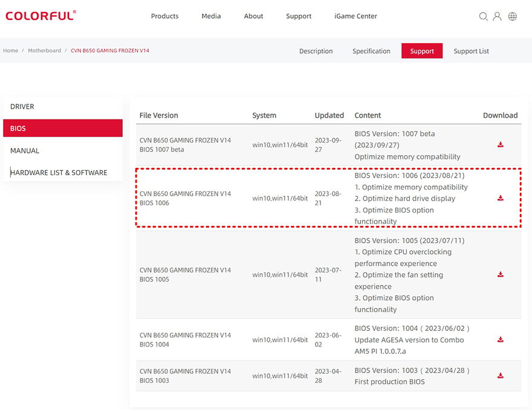532x410 pixels.
Task: Click CVN B650 GAMING FROZEN V14 breadcrumb
Action: pyautogui.click(x=110, y=51)
